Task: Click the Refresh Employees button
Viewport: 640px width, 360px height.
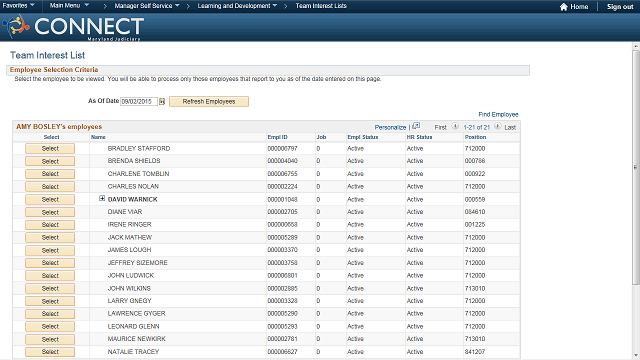Action: click(x=209, y=102)
